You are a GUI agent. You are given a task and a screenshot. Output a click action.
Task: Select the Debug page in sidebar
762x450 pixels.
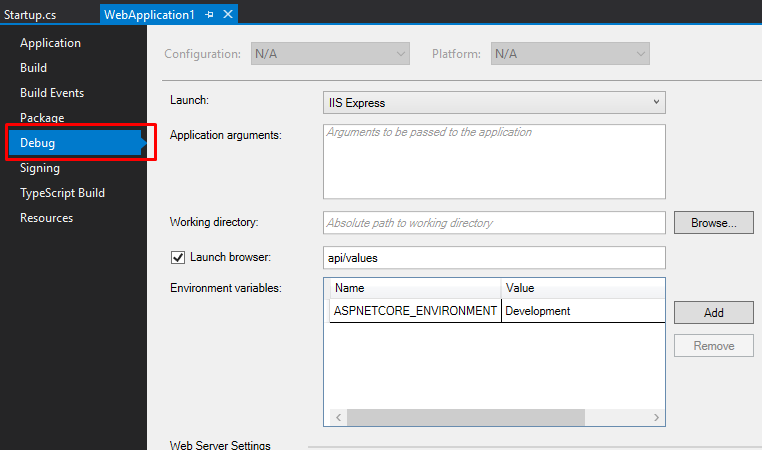38,143
